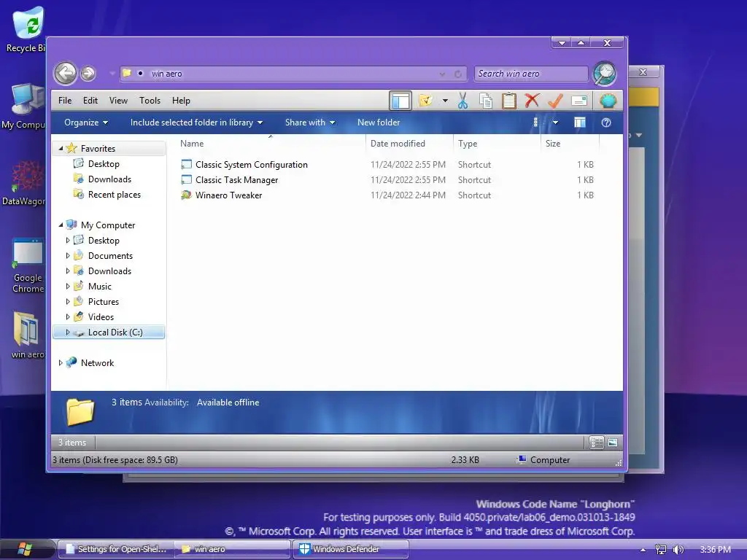Viewport: 747px width, 560px height.
Task: Open Classic Explorer settings shell icon
Action: [x=608, y=101]
